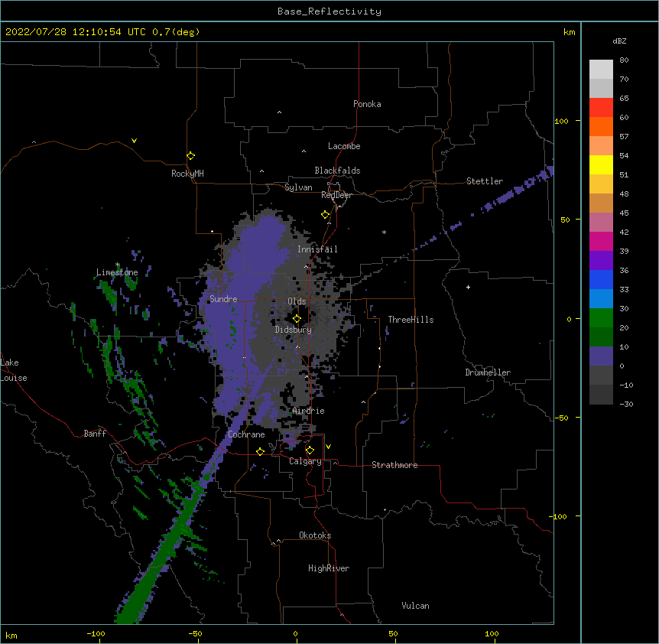The height and width of the screenshot is (644, 659).
Task: Click the Lake Louise label
Action: [x=14, y=370]
